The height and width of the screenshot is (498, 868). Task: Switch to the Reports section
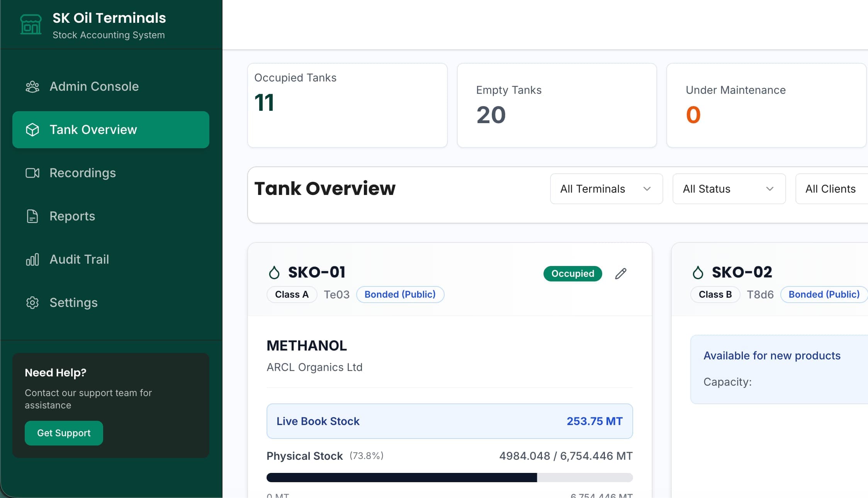tap(72, 216)
